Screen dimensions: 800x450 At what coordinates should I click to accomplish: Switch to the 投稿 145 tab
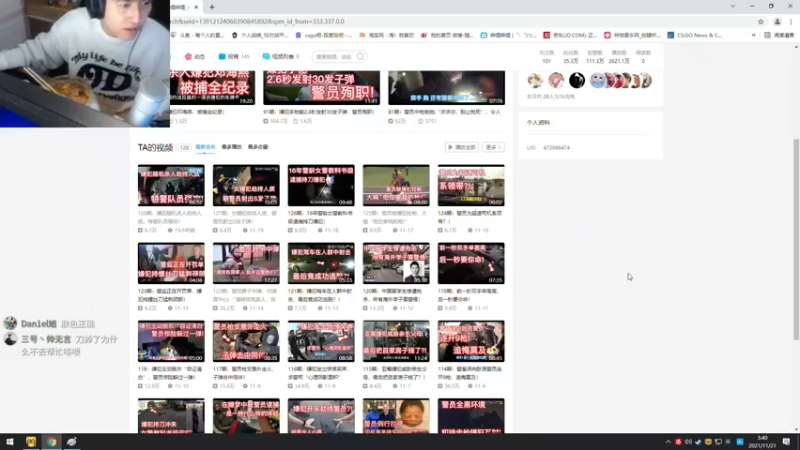pyautogui.click(x=234, y=57)
